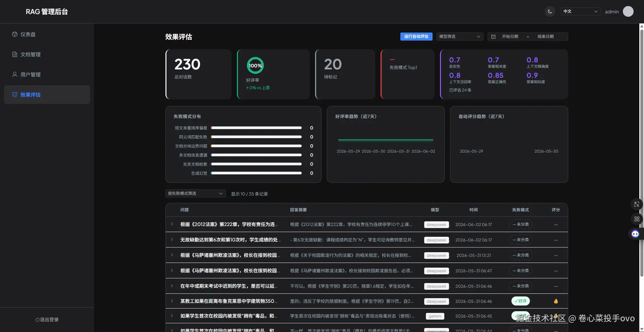Click the 20 待标记 card
Image resolution: width=644 pixels, height=332 pixels.
tap(345, 74)
